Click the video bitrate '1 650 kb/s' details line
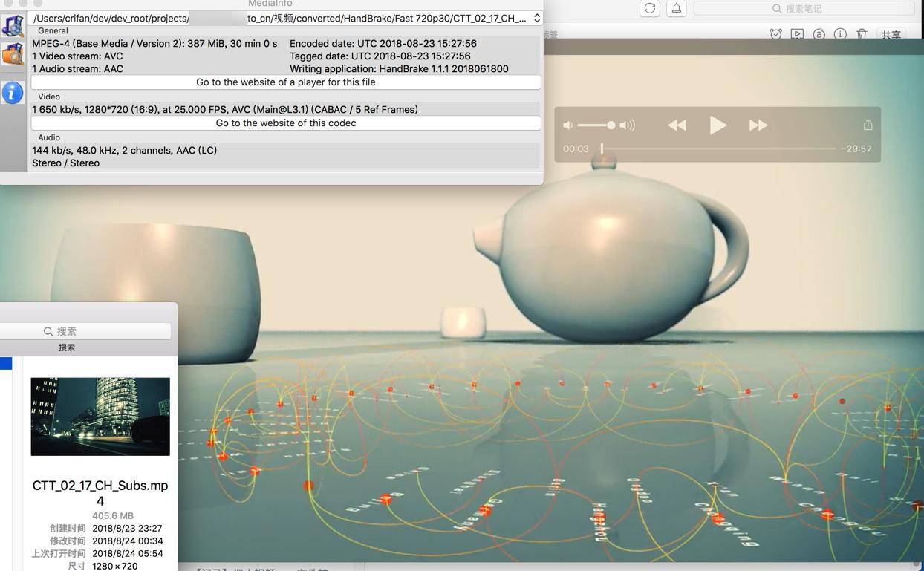Viewport: 924px width, 571px height. (225, 110)
